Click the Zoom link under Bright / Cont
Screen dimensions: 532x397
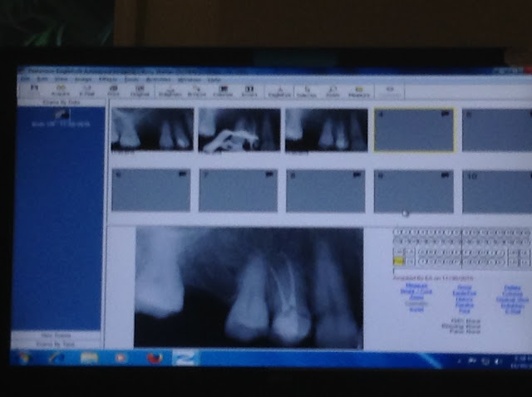coord(416,297)
